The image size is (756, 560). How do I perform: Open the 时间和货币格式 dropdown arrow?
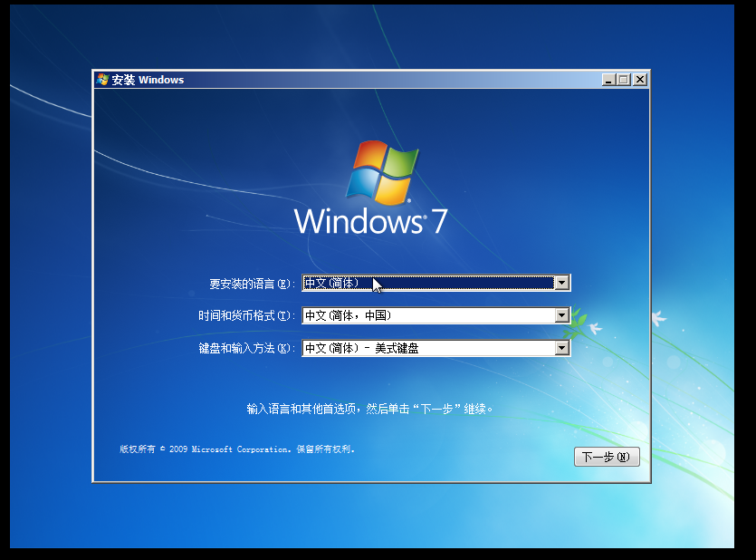561,315
